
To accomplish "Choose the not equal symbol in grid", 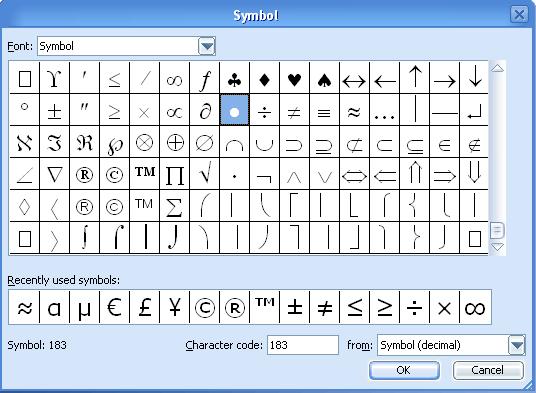I will [x=294, y=110].
